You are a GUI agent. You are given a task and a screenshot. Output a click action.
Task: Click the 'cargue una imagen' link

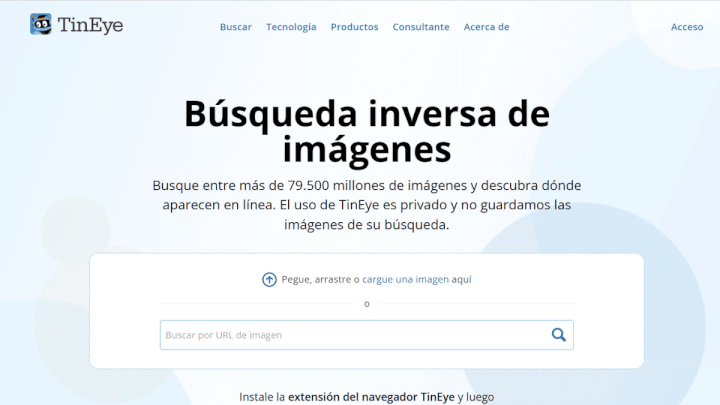(x=405, y=279)
